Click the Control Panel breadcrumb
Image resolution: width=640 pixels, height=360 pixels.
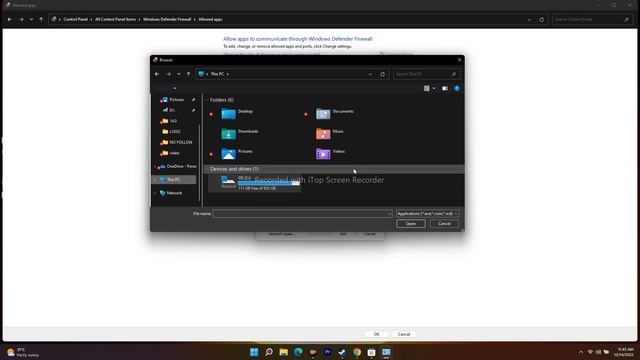(76, 19)
